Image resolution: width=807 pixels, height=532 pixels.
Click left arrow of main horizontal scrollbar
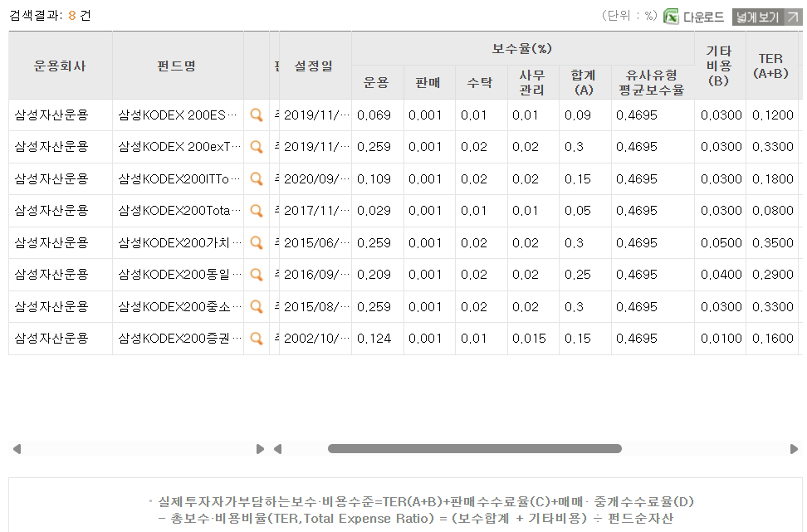278,449
